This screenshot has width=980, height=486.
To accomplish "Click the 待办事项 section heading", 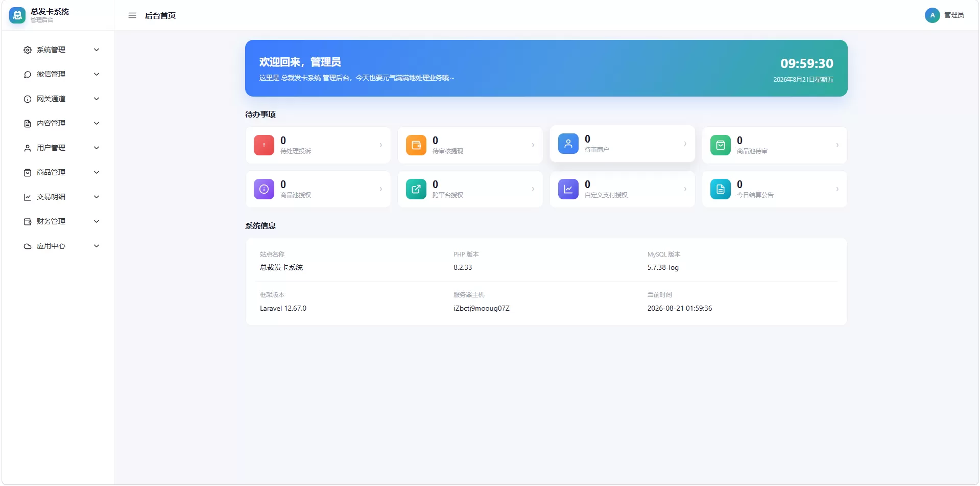I will click(260, 114).
